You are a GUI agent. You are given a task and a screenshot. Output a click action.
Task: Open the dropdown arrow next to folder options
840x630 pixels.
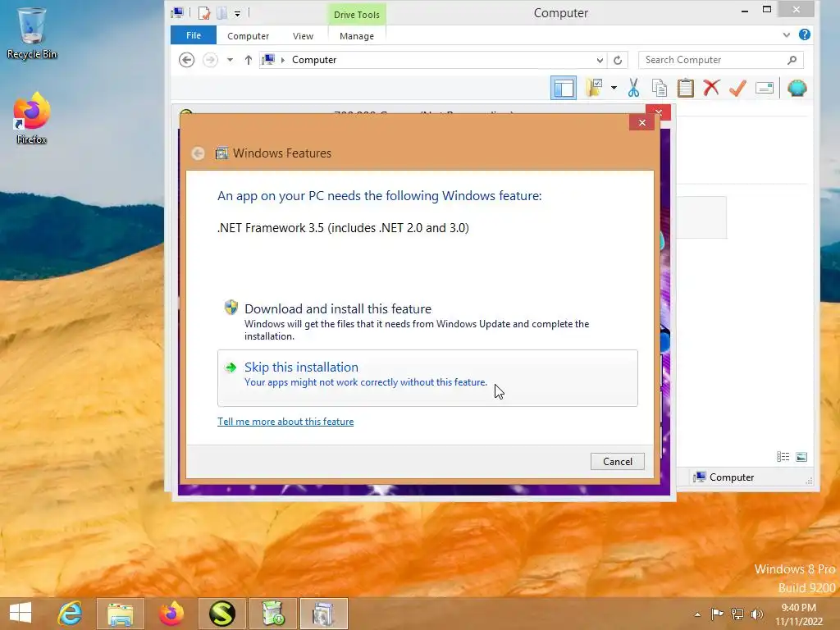pos(614,88)
